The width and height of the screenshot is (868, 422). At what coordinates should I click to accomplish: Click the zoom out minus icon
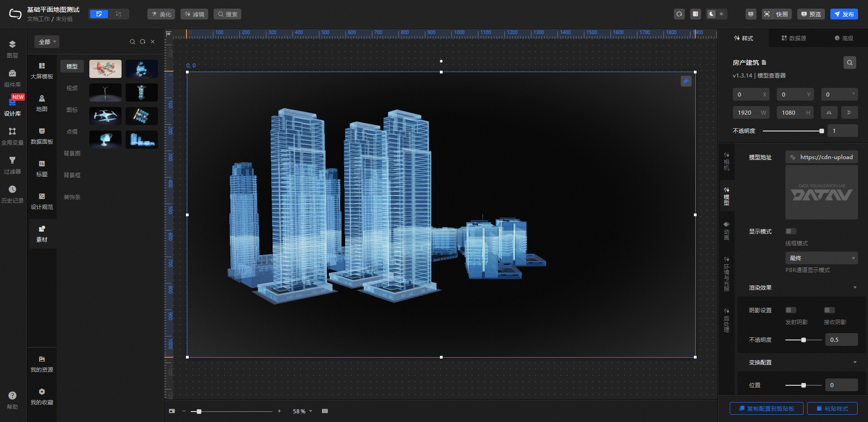(184, 411)
